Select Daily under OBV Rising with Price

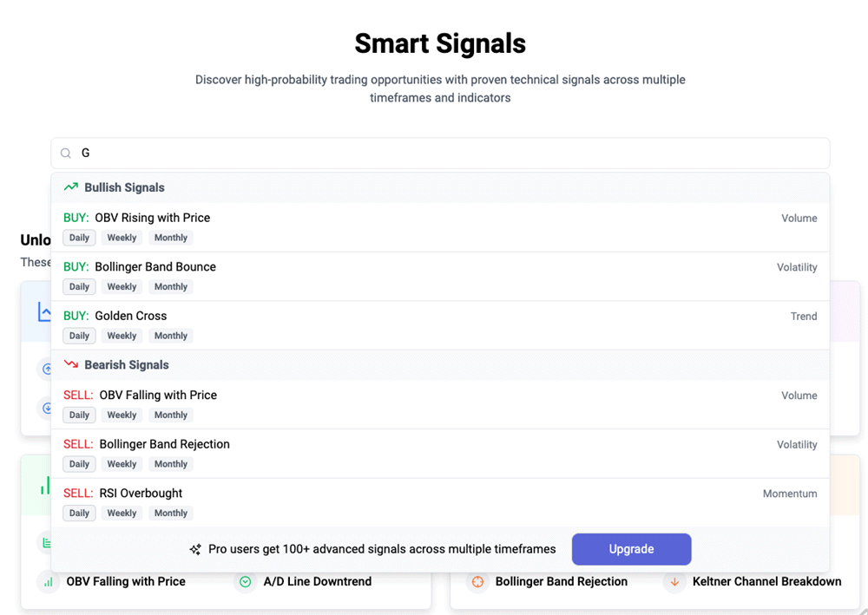[x=79, y=238]
